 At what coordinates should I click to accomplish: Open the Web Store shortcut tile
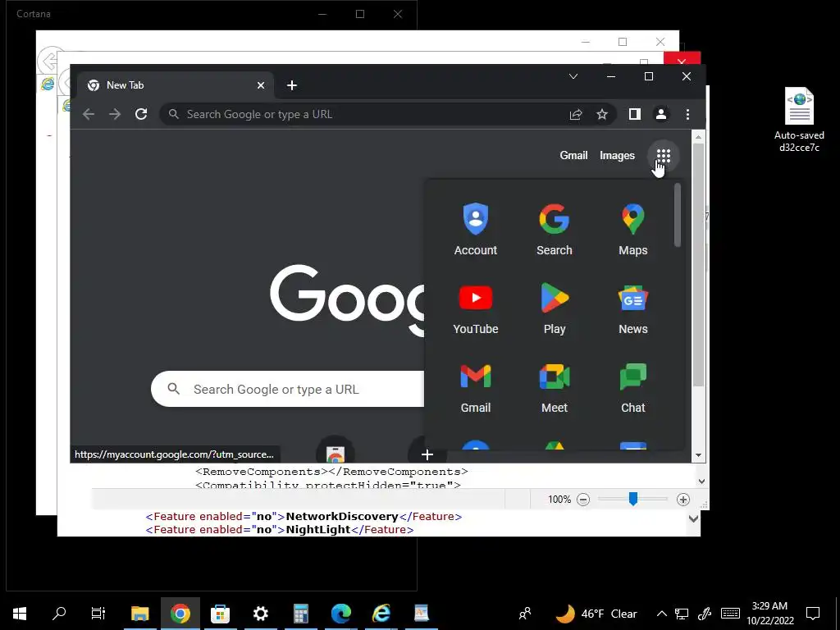pos(336,452)
